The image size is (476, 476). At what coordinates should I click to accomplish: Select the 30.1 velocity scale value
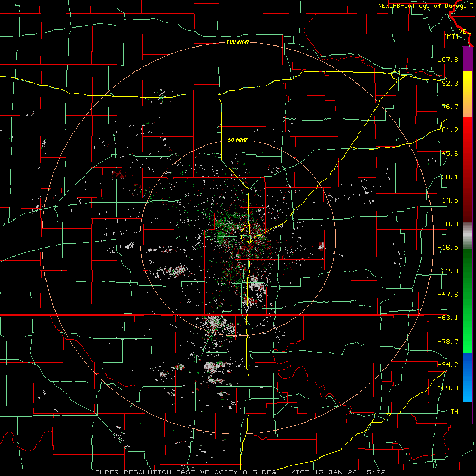pos(450,177)
